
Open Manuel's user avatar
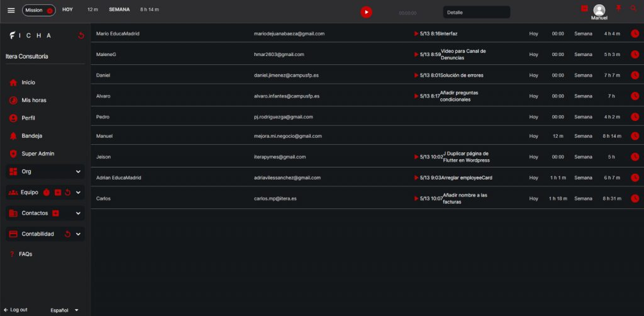(599, 9)
